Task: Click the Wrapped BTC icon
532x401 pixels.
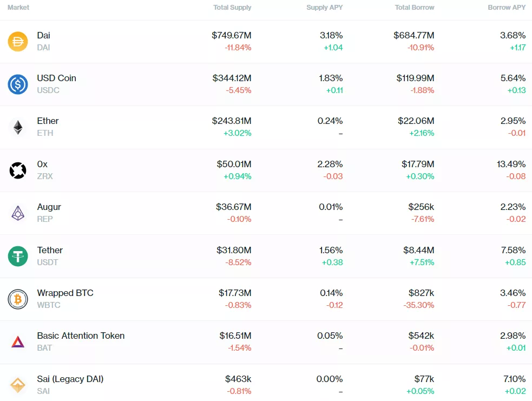Action: click(x=18, y=299)
